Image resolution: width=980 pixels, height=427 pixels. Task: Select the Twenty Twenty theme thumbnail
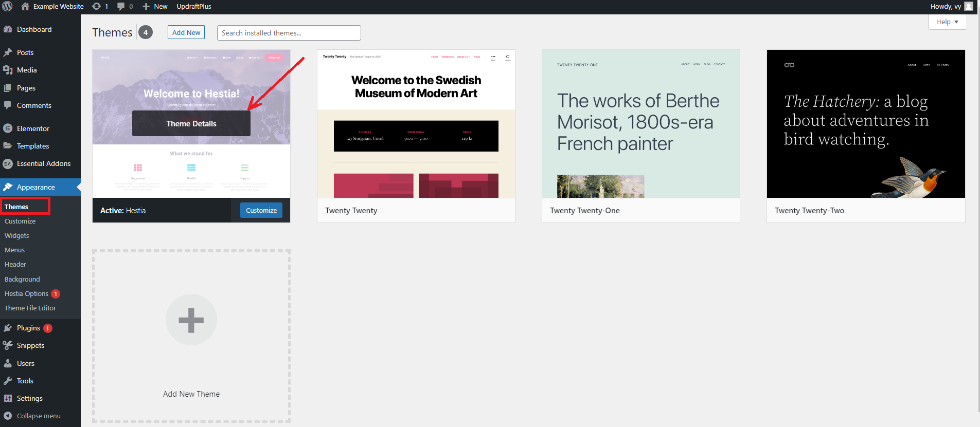point(416,124)
